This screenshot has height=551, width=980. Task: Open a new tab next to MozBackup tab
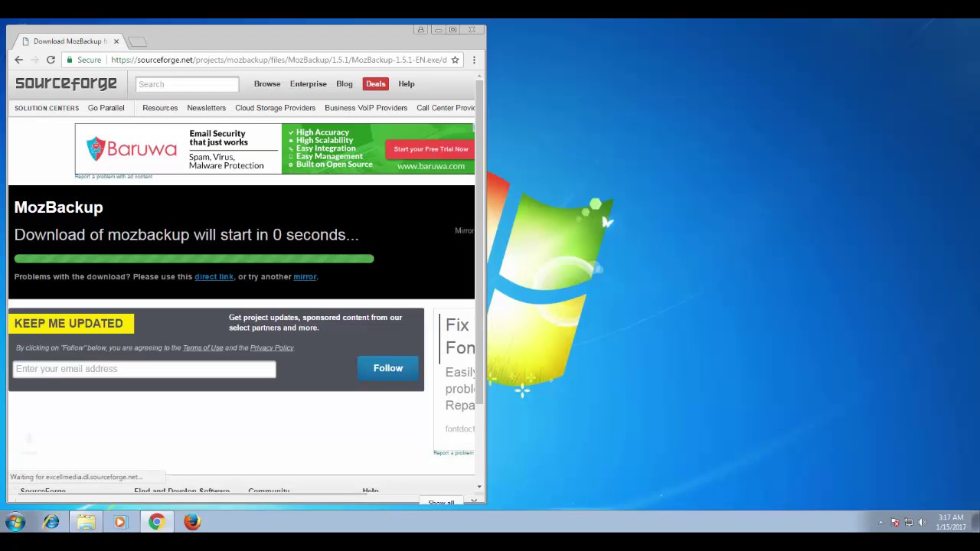point(136,41)
